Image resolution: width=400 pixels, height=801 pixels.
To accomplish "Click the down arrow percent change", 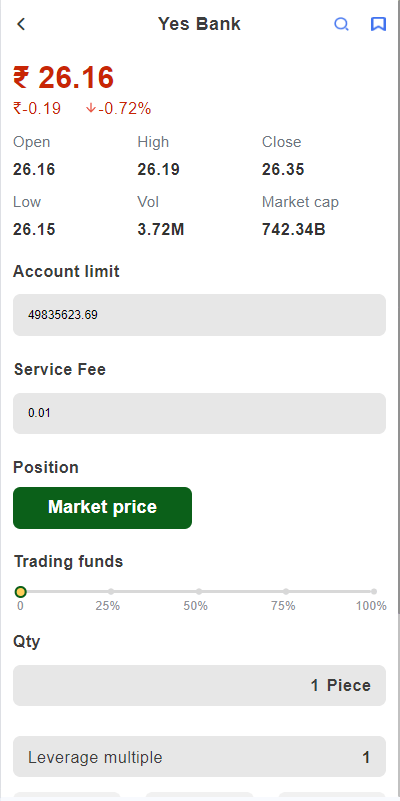I will point(118,108).
